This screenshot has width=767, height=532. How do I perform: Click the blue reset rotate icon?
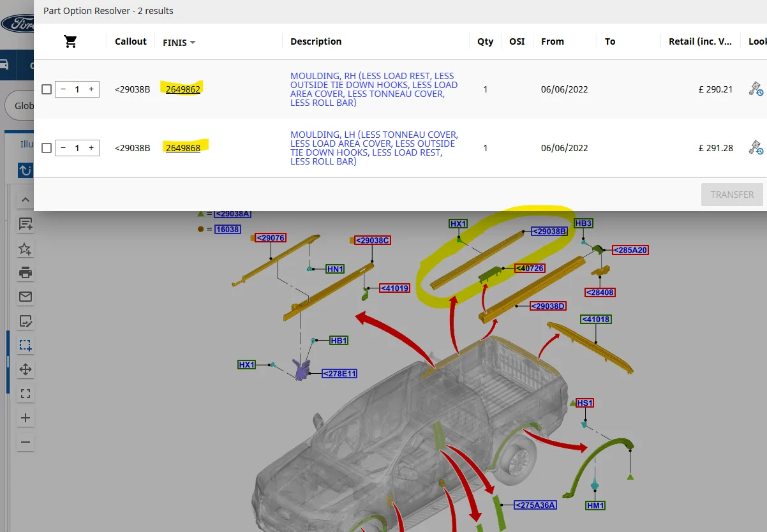pos(25,170)
